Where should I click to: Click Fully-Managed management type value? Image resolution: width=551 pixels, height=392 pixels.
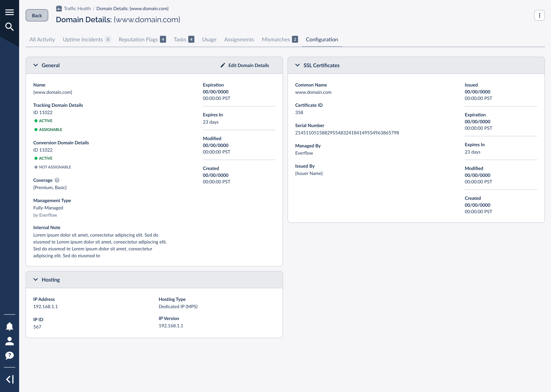coord(48,208)
